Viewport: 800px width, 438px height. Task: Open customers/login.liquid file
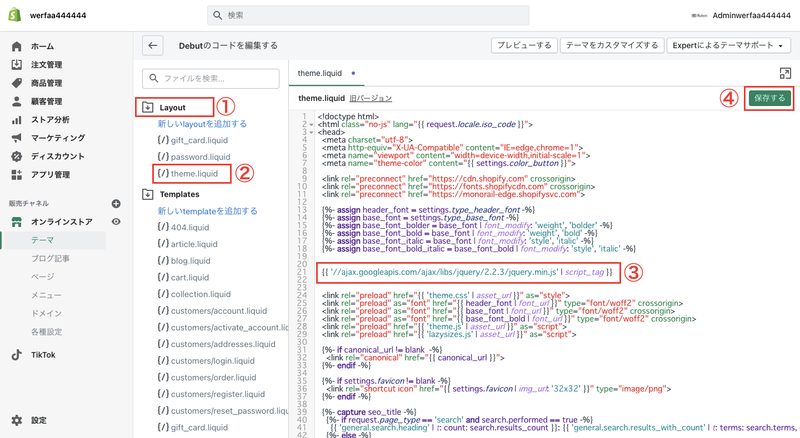pos(206,361)
